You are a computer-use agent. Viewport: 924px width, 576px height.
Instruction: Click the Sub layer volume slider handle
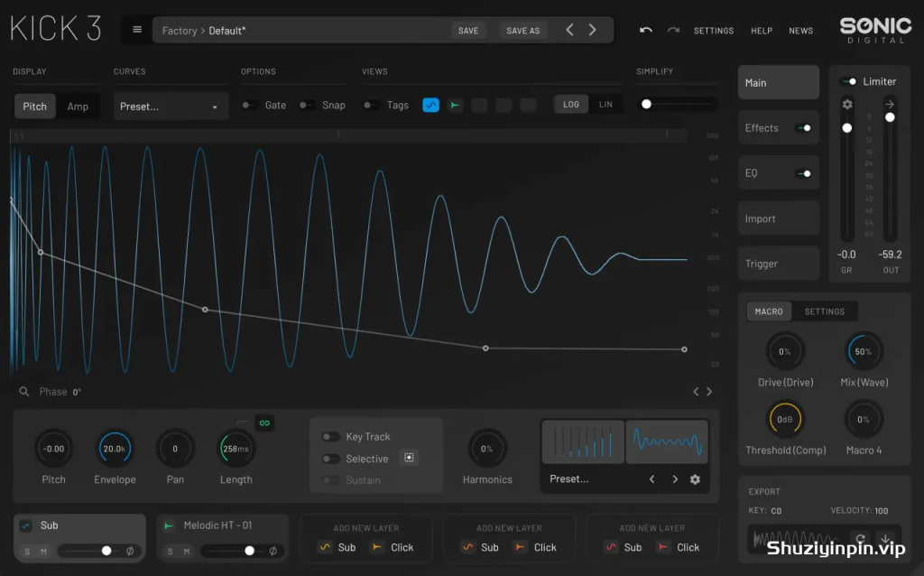pos(106,551)
